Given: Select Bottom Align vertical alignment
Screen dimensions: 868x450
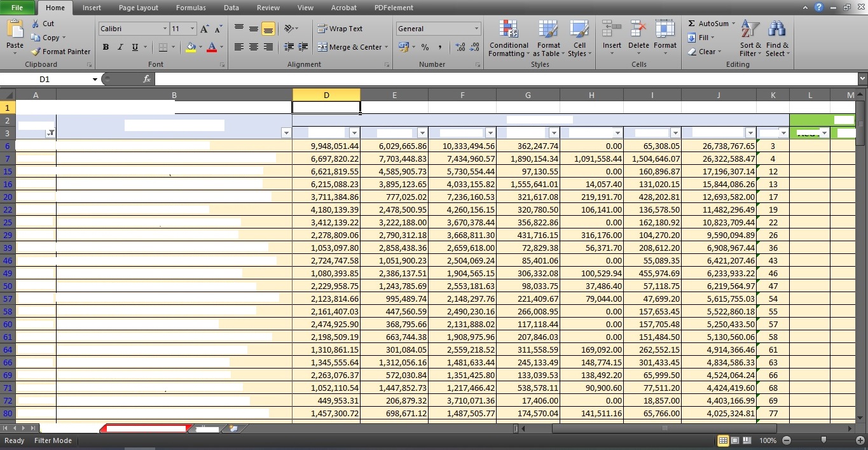Looking at the screenshot, I should [268, 29].
